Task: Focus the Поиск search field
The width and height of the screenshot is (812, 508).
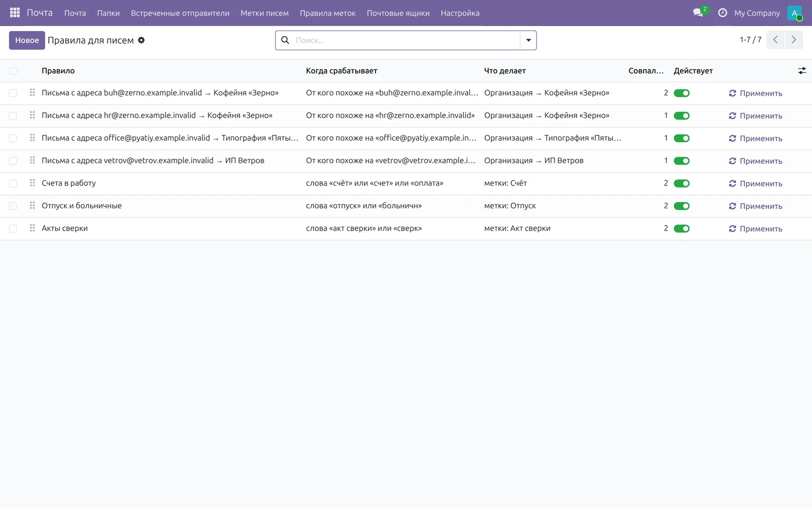Action: point(406,40)
